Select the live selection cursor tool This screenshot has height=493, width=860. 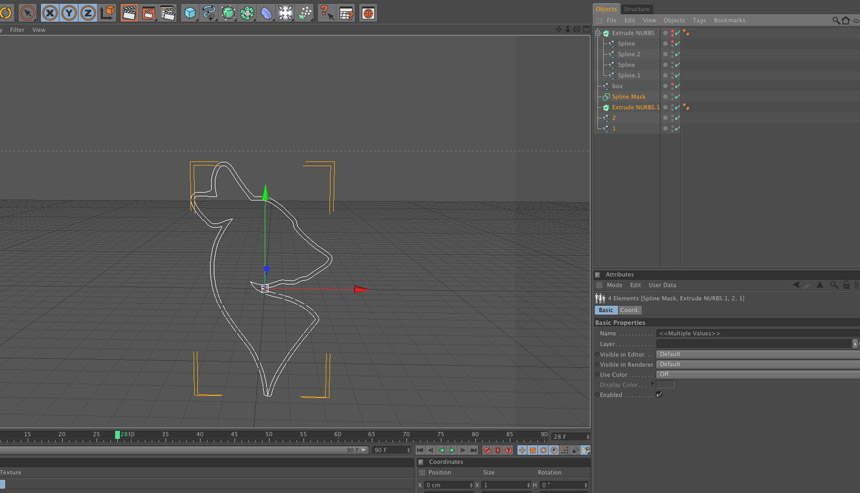27,13
